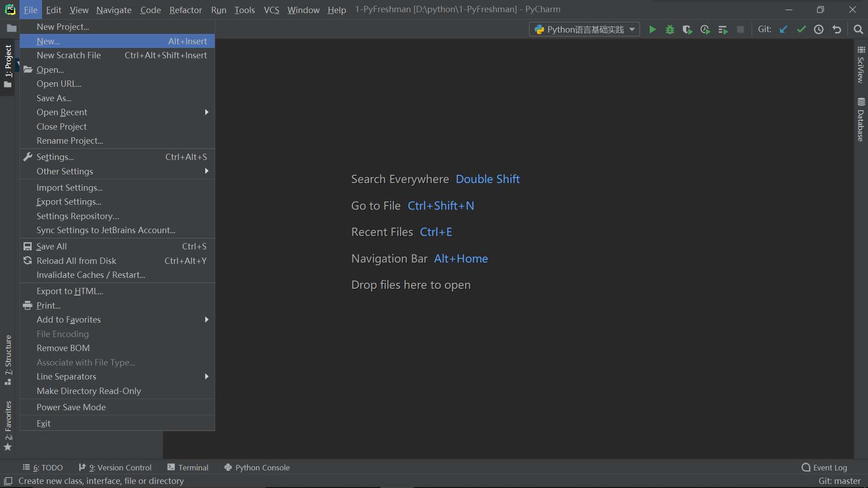
Task: Expand the Open Recent submenu
Action: (x=117, y=112)
